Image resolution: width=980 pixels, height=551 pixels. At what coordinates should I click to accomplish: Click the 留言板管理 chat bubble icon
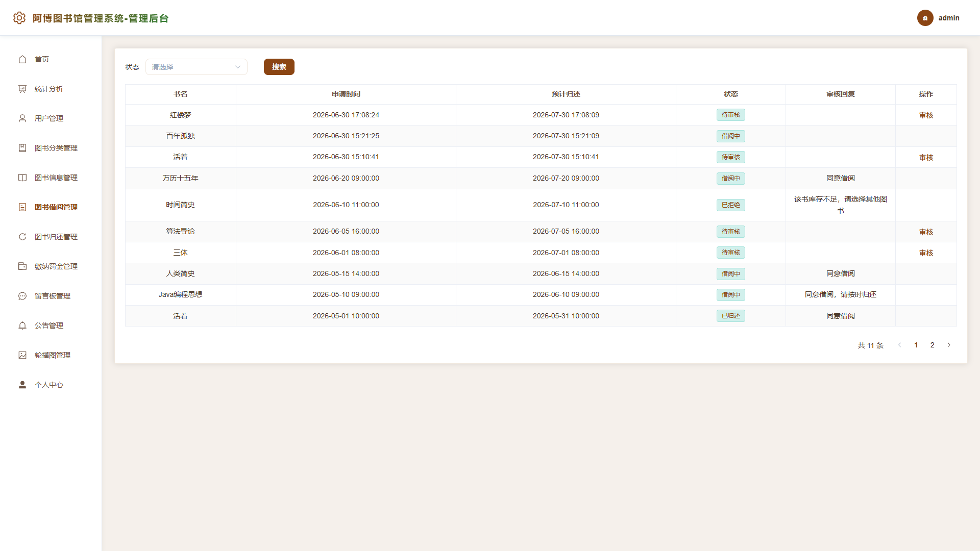click(22, 296)
